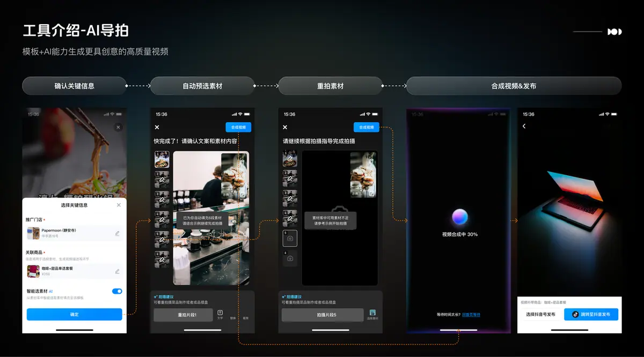Open Papermoon store thumbnail image

click(34, 233)
